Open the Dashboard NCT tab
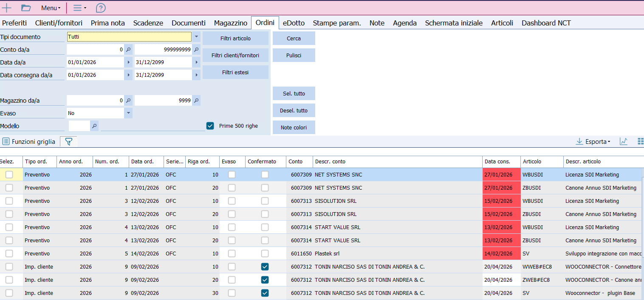 click(546, 23)
